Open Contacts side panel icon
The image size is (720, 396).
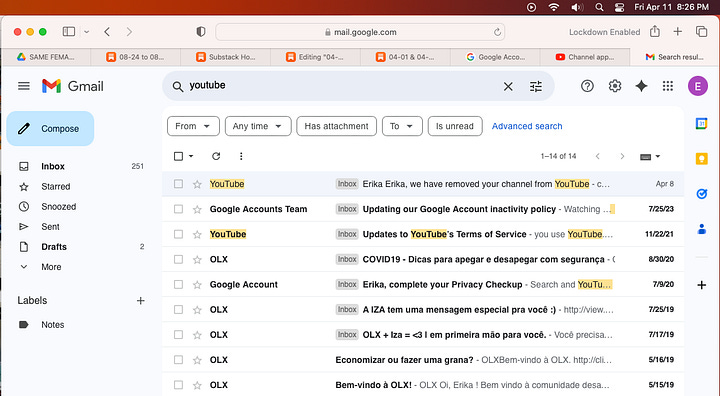[701, 229]
